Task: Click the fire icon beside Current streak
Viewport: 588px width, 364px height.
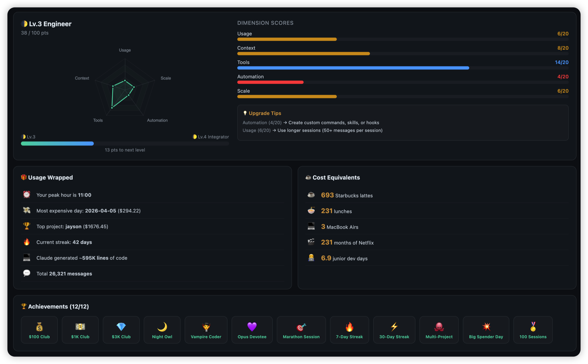Action: [27, 242]
